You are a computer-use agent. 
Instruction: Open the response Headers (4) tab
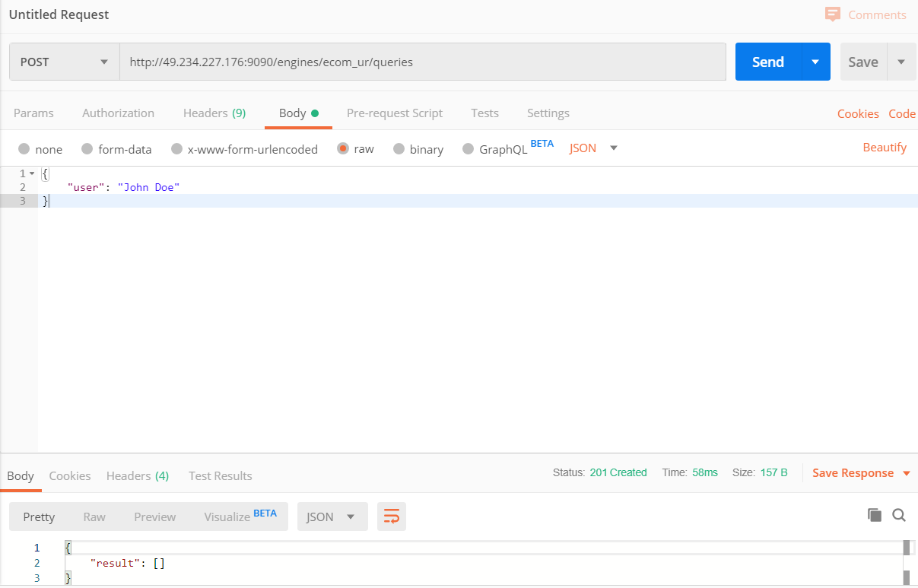pyautogui.click(x=138, y=475)
